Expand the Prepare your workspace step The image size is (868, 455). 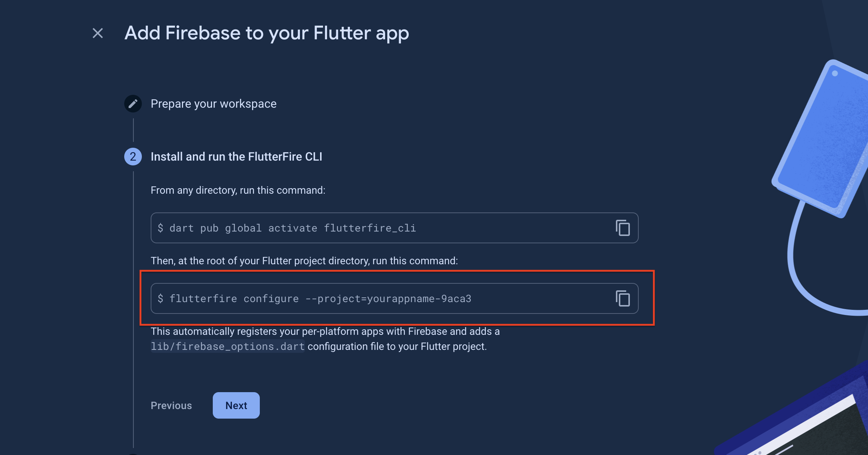(x=214, y=104)
